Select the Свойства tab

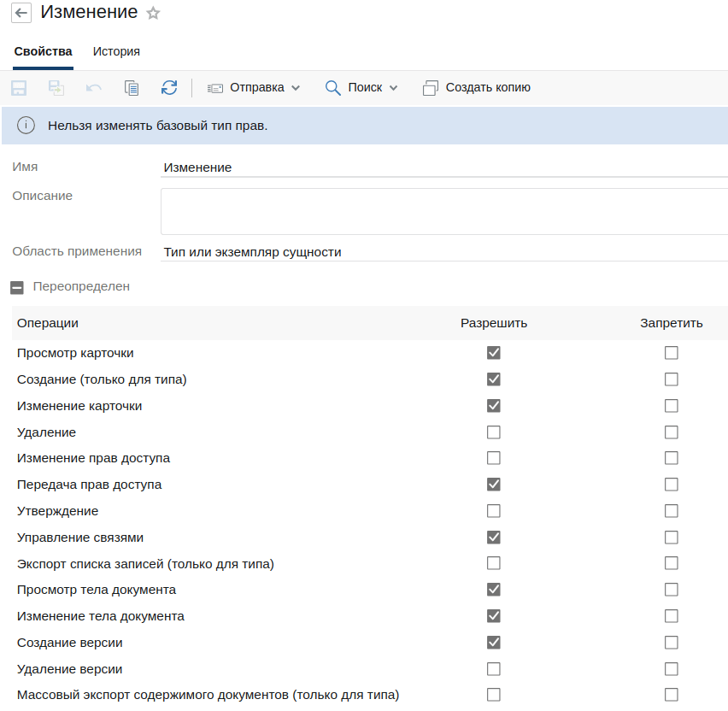(x=44, y=51)
